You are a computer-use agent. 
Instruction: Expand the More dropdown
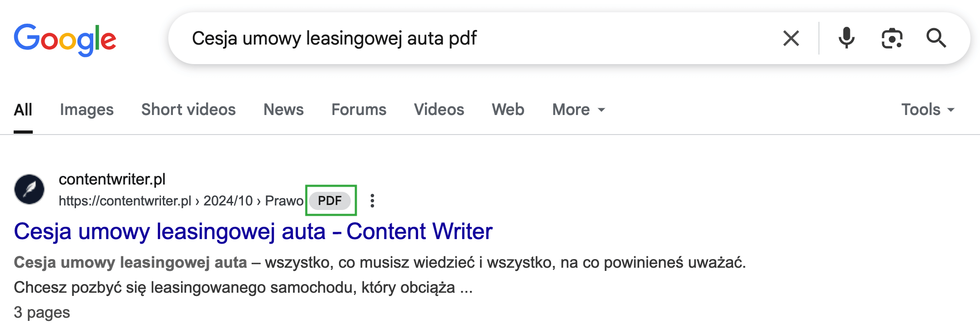[x=579, y=110]
